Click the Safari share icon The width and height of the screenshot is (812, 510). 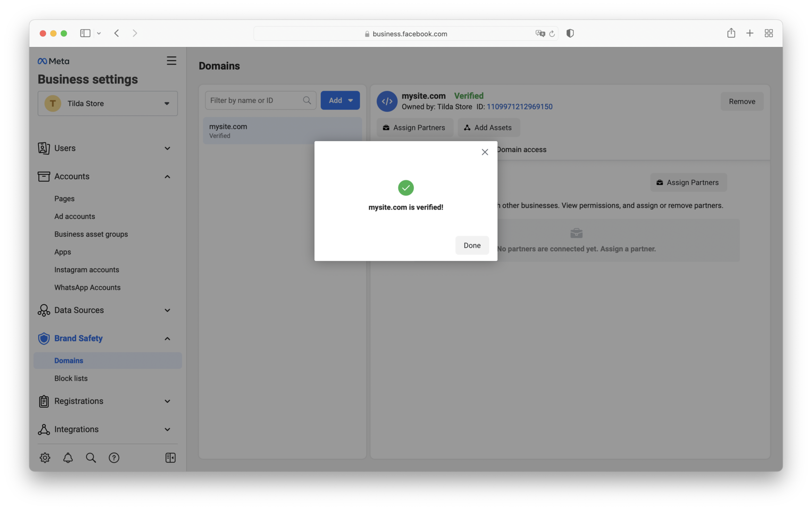731,33
